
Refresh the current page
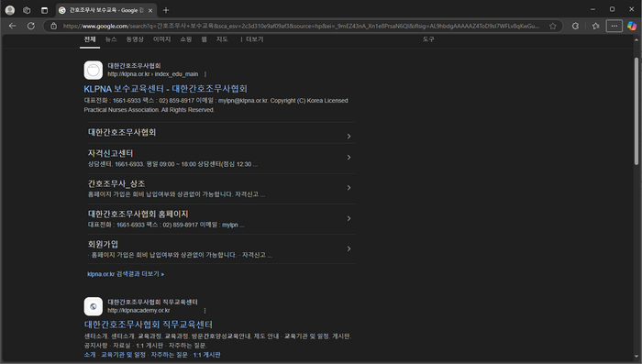30,26
